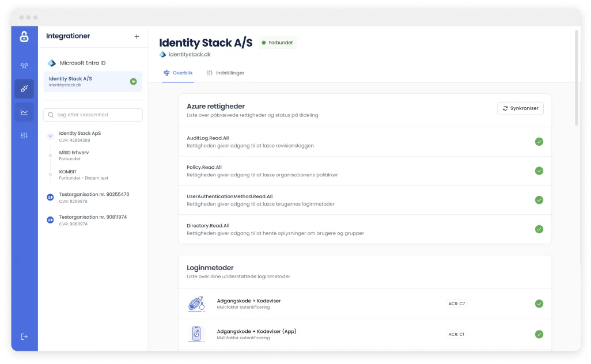Click the Kodeviser App phone illustration

[x=196, y=334]
